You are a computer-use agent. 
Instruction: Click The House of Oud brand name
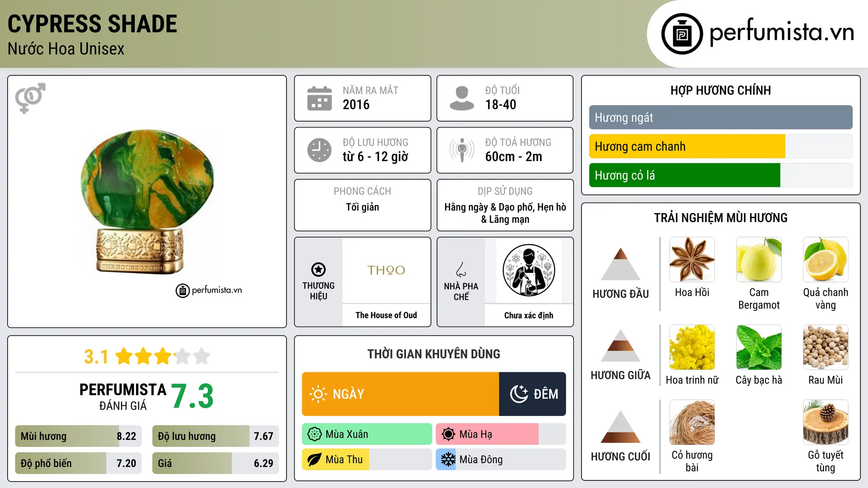click(x=386, y=315)
